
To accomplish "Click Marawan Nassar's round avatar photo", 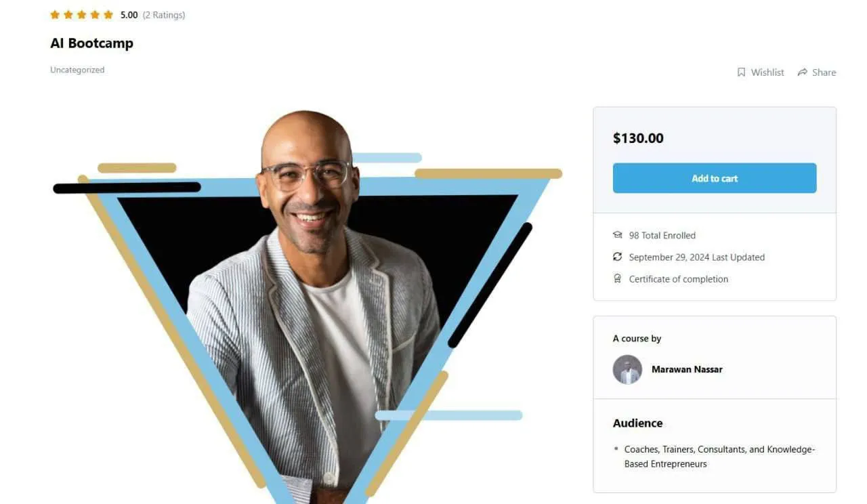I will pos(627,370).
